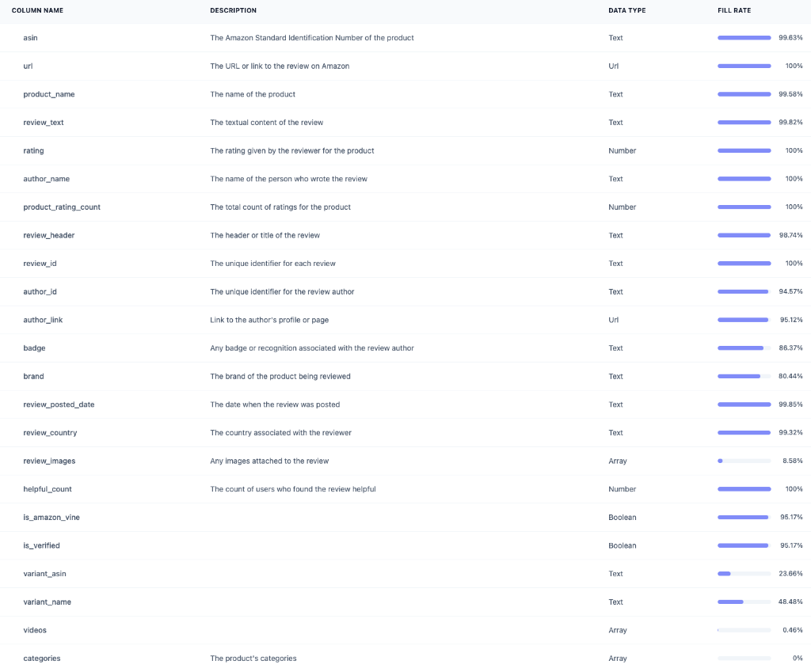Click the is_verified column label
The width and height of the screenshot is (811, 672).
coord(43,545)
